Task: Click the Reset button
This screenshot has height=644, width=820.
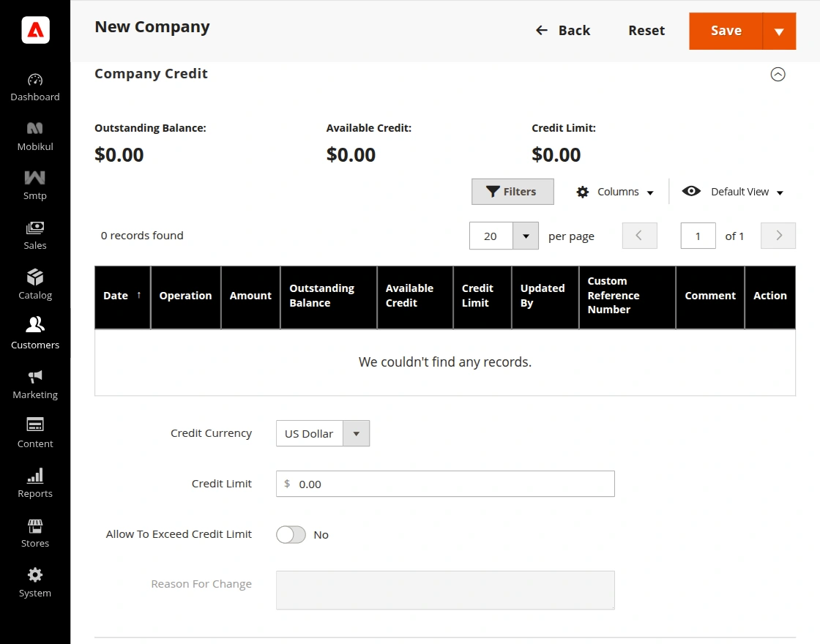Action: (x=646, y=31)
